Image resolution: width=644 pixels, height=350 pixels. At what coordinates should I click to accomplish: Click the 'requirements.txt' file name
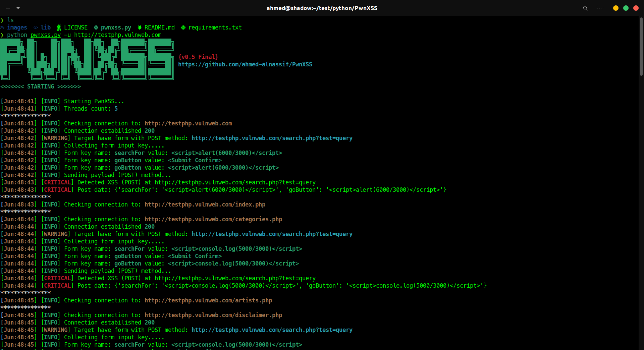(x=215, y=27)
